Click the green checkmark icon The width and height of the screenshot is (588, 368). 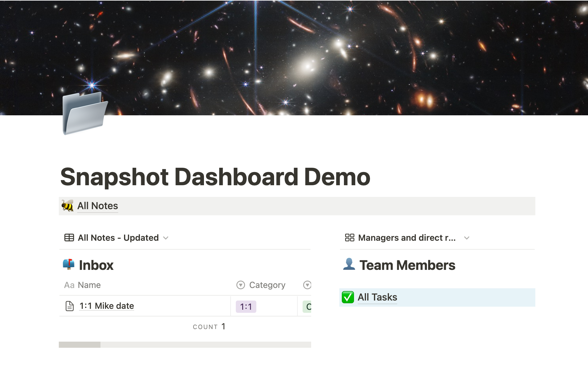pyautogui.click(x=348, y=297)
